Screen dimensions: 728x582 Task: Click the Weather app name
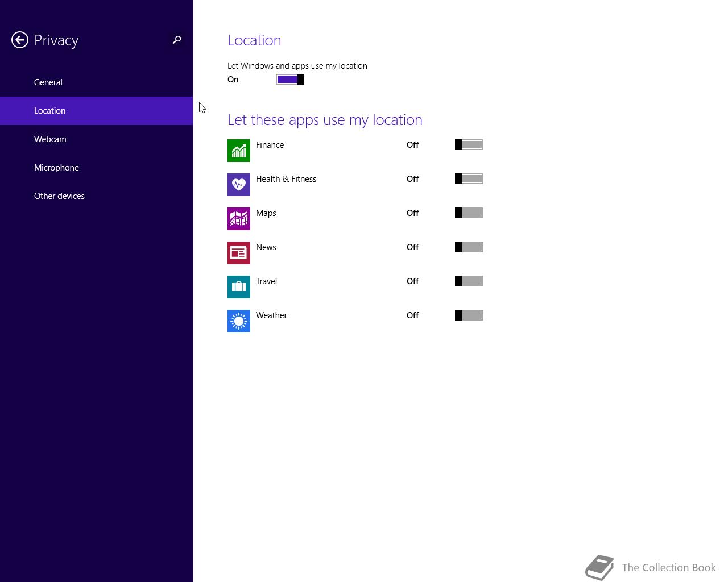271,315
